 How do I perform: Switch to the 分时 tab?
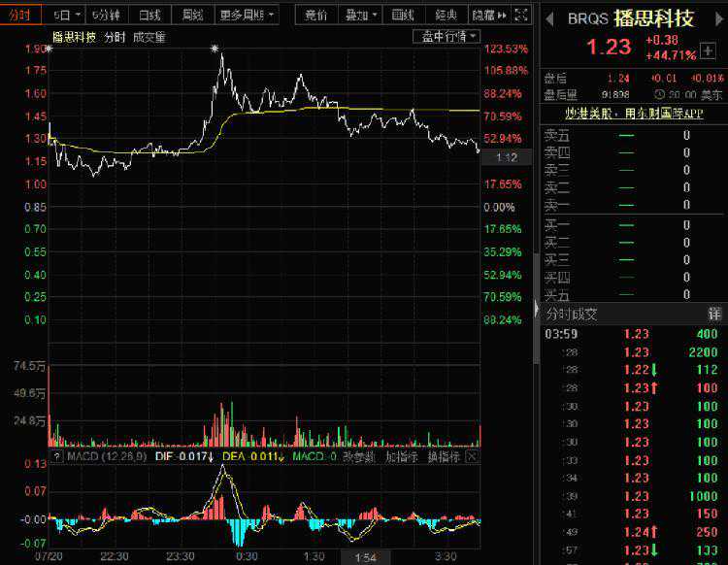(x=21, y=16)
